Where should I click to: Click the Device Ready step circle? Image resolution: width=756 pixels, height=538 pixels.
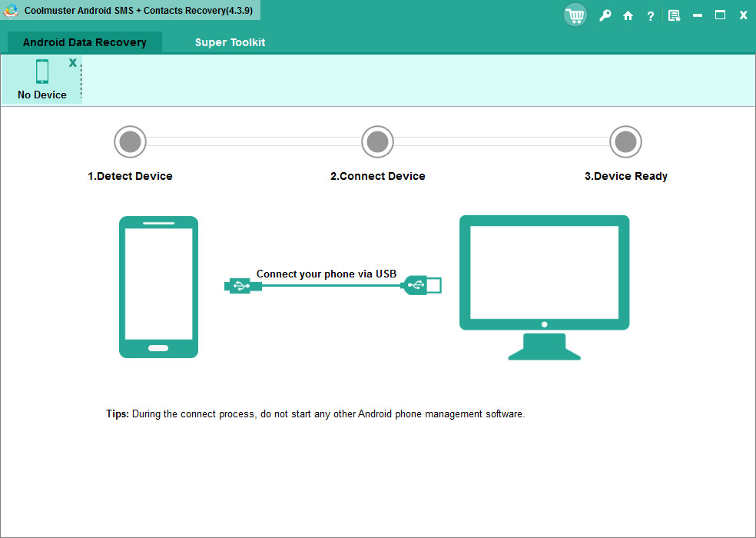click(626, 142)
